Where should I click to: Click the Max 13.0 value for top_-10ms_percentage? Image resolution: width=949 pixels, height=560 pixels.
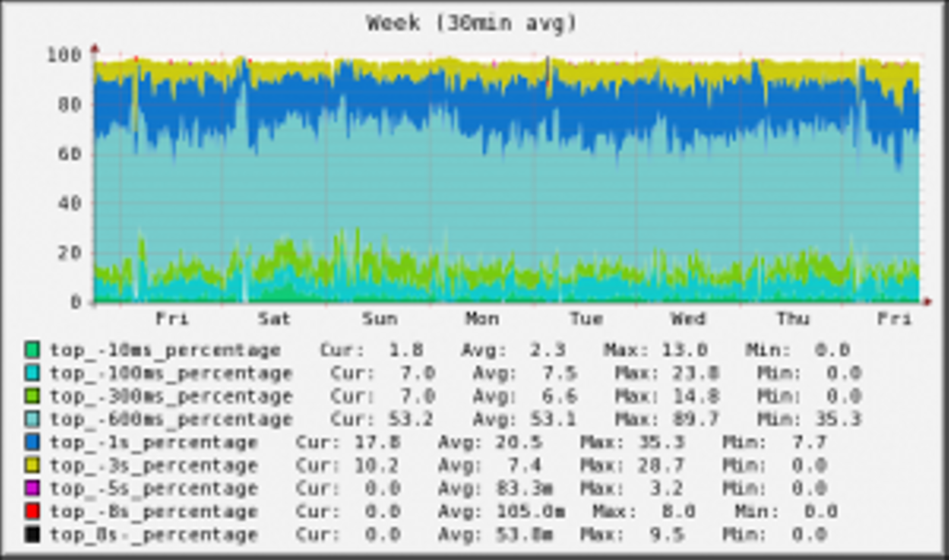[x=684, y=350]
